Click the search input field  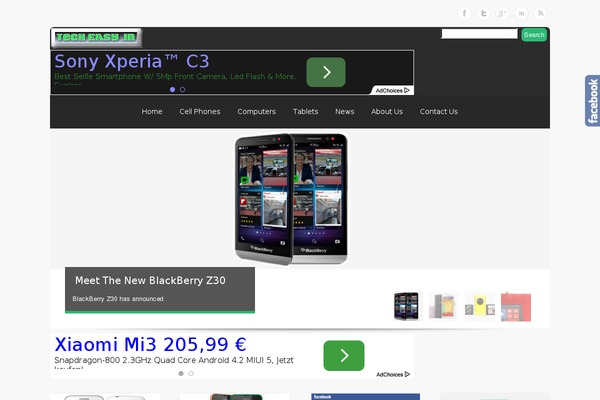(479, 34)
